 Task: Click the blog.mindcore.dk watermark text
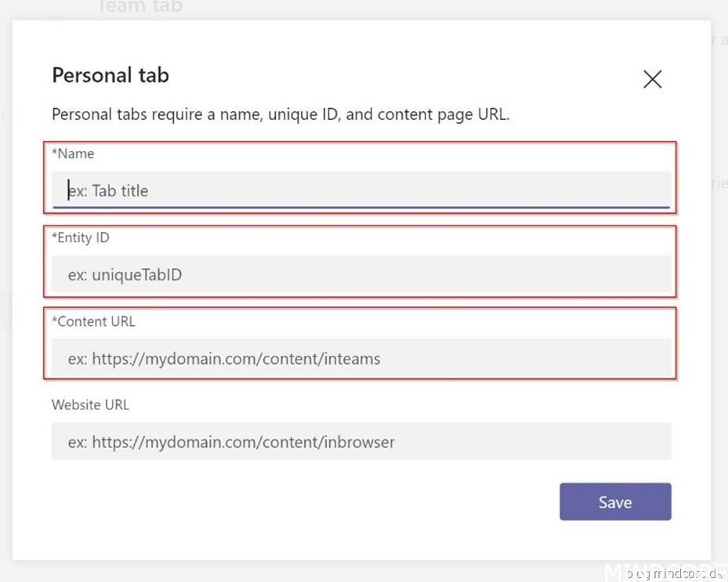pos(674,574)
